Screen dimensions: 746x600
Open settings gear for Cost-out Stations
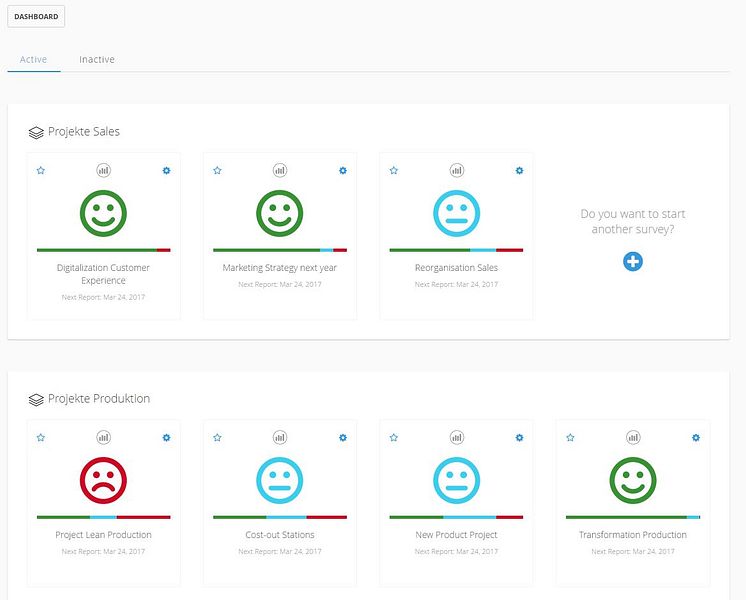pyautogui.click(x=343, y=437)
